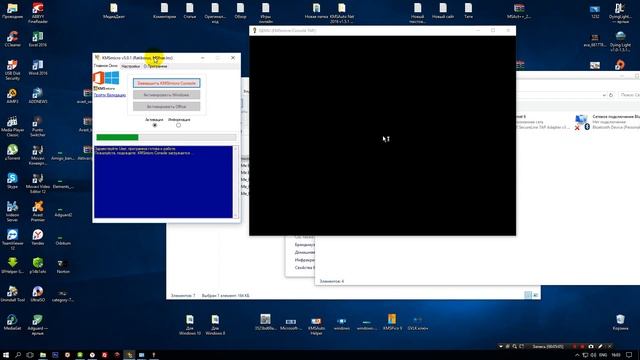Open the 'Для Windows 10' desktop file
Image resolution: width=640 pixels, height=360 pixels.
190,324
